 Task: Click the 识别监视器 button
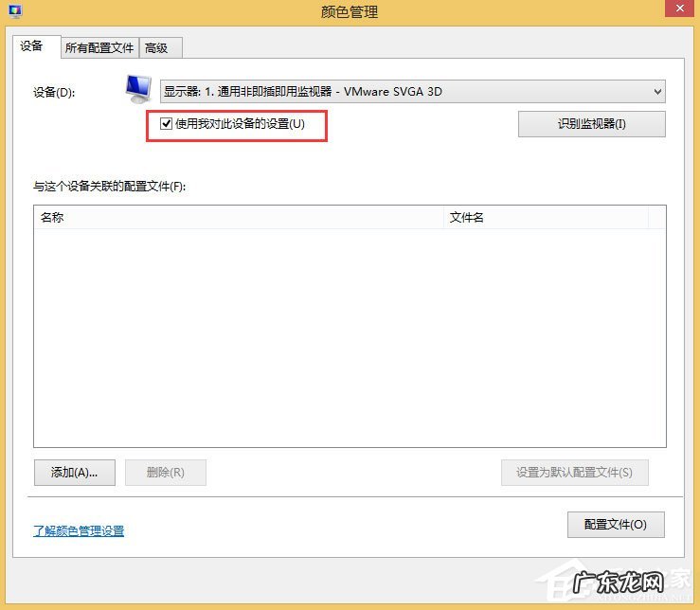(591, 124)
